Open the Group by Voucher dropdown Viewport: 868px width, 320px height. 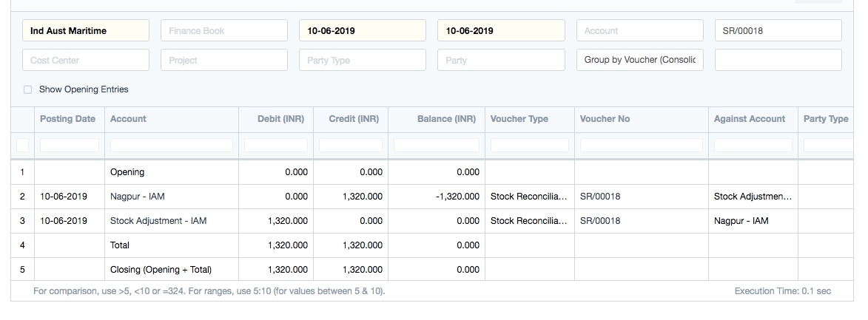click(639, 60)
